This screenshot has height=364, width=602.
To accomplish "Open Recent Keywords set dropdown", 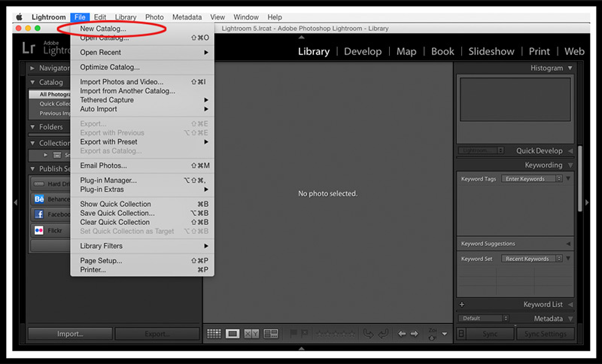I will point(532,259).
